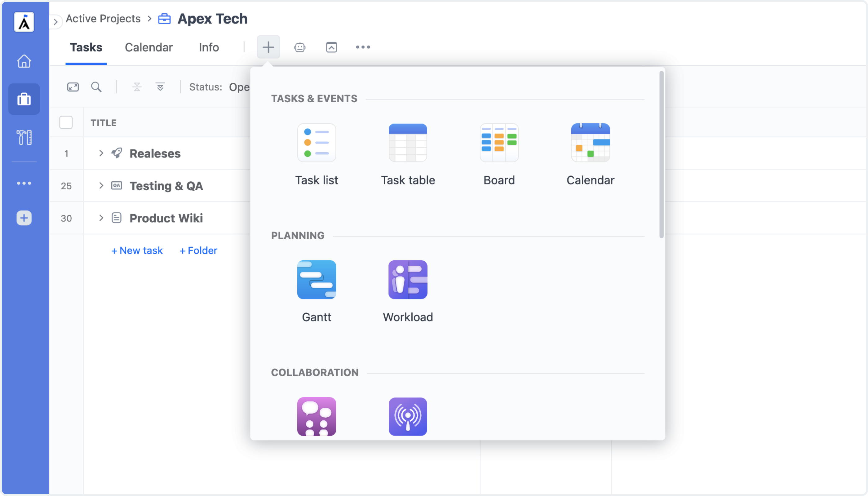
Task: Open the three-dot tab overflow menu
Action: coord(363,47)
